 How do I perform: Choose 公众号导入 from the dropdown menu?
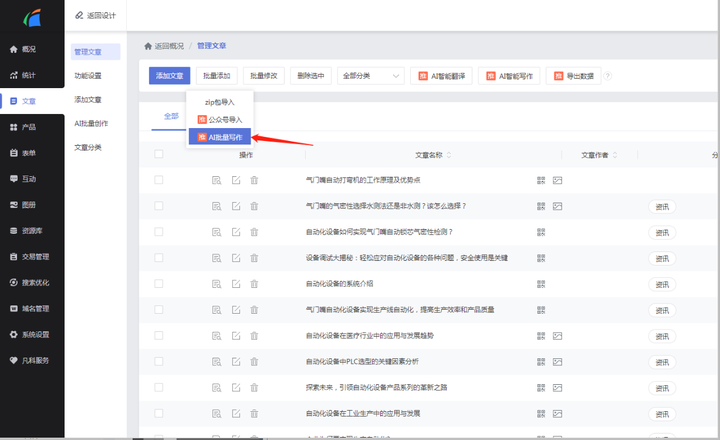coord(220,119)
